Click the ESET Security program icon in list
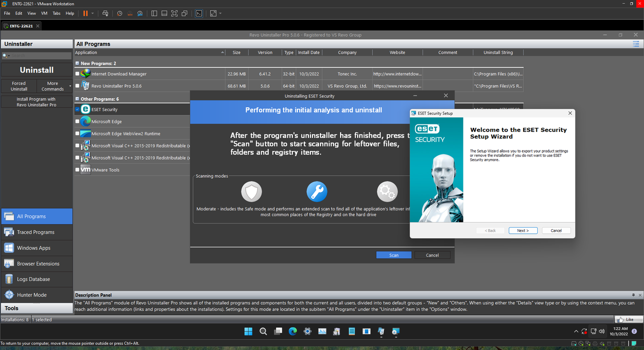 (x=86, y=109)
